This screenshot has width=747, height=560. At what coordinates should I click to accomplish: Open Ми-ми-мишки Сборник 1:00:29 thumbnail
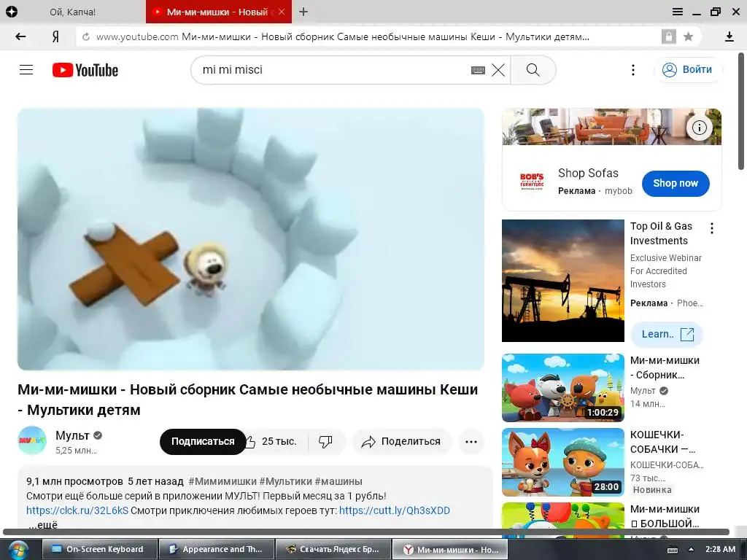pos(563,388)
